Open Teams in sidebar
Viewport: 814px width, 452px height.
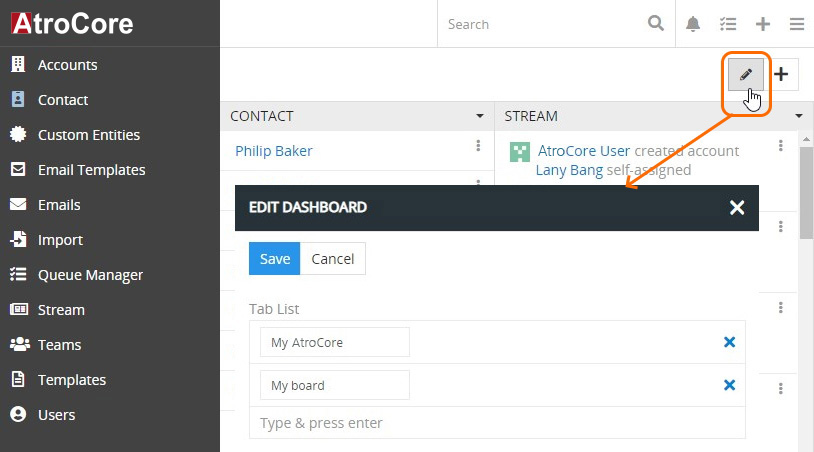59,345
